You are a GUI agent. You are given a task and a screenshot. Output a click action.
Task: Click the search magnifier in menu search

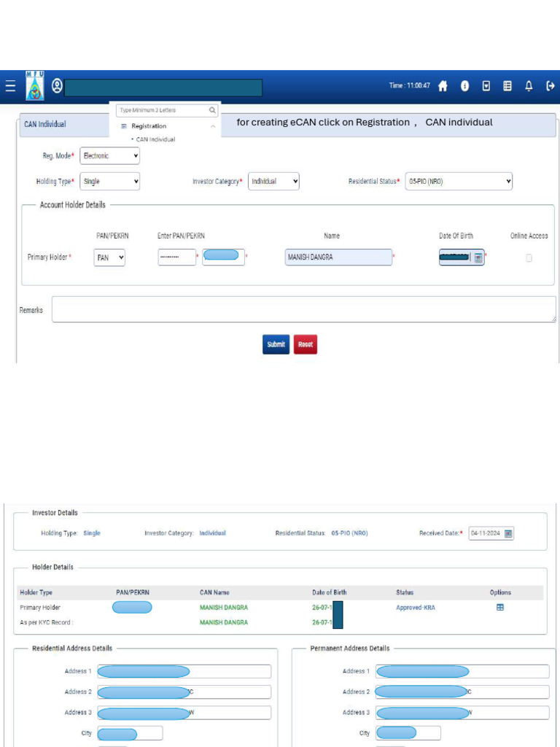[212, 110]
